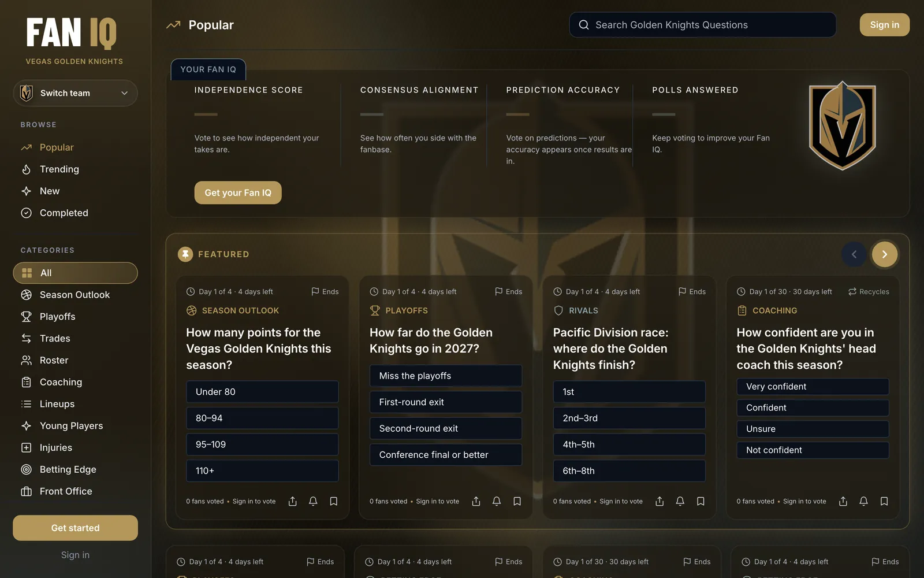Select the 80–94 points option
This screenshot has height=578, width=924.
[x=262, y=418]
